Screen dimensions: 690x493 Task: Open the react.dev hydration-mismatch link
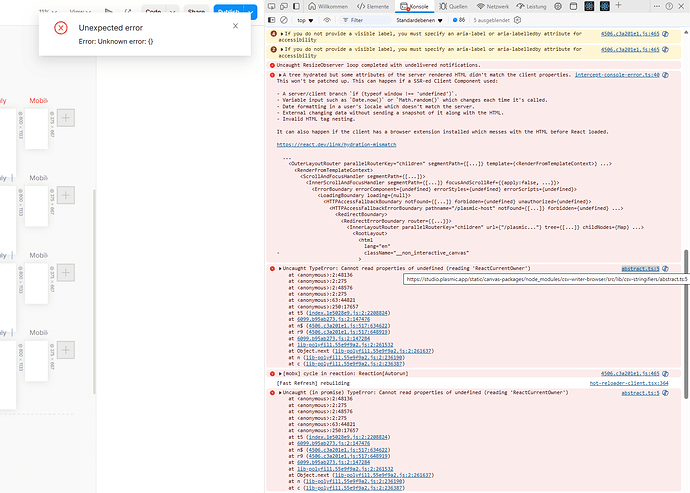tap(336, 144)
